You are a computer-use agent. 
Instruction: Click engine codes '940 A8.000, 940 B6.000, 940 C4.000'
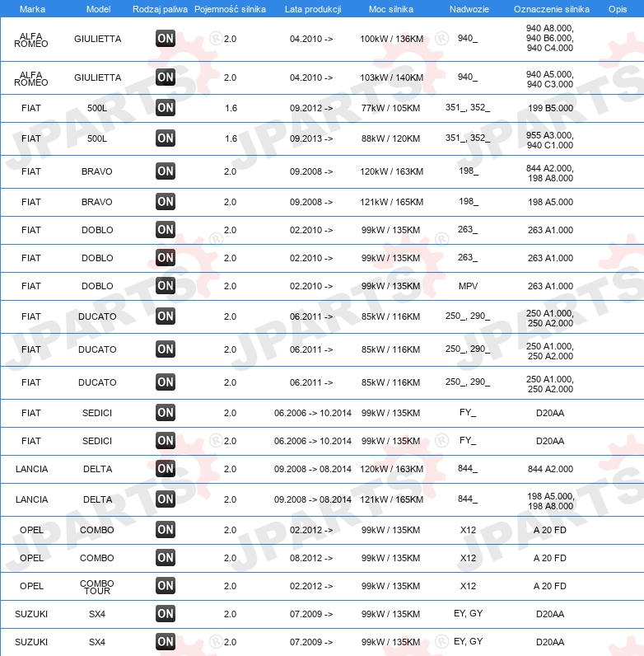(x=550, y=38)
